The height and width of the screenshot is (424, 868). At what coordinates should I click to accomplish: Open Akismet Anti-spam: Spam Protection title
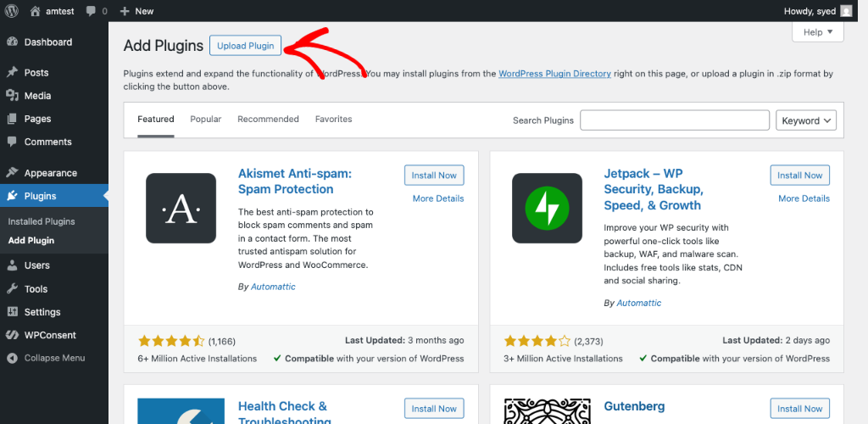click(x=294, y=181)
